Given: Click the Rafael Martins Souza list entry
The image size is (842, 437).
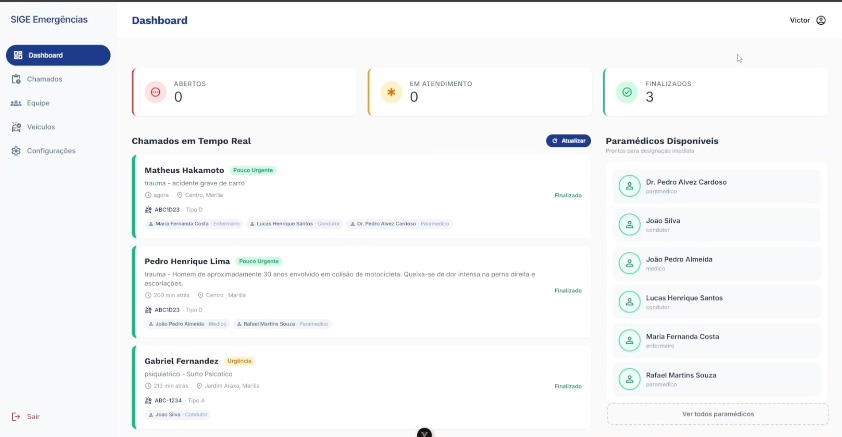Looking at the screenshot, I should [x=717, y=380].
